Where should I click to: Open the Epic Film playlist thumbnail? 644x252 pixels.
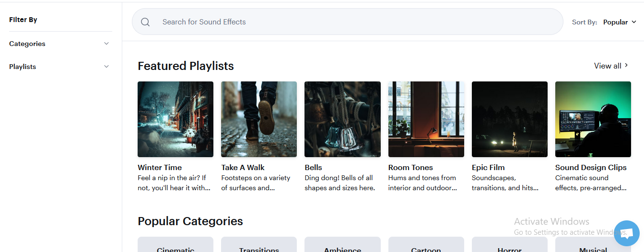pos(510,119)
